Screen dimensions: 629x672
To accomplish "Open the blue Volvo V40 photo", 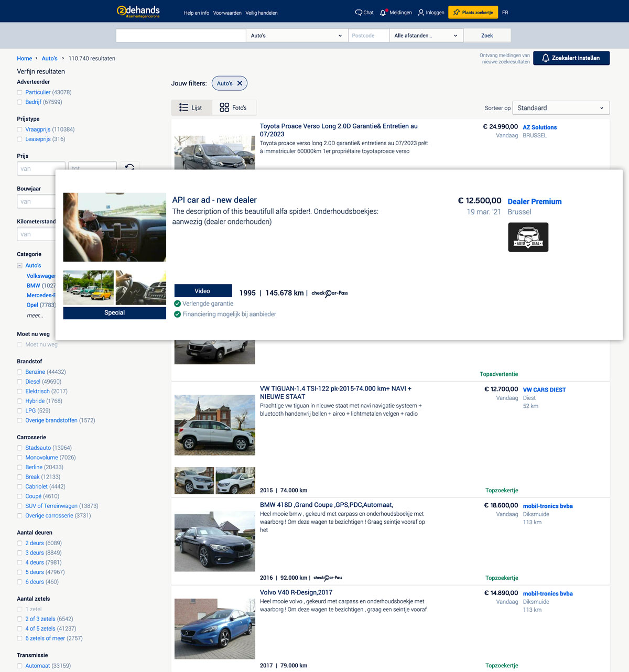I will (215, 629).
